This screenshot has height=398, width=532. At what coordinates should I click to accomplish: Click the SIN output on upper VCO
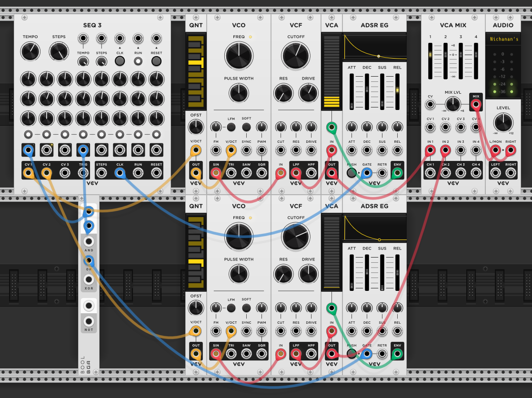click(x=216, y=173)
